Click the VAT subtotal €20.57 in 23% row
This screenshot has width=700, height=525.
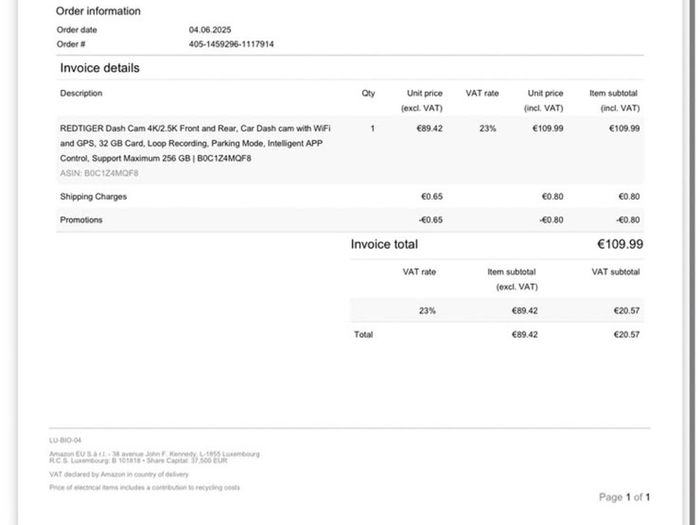[x=626, y=311]
